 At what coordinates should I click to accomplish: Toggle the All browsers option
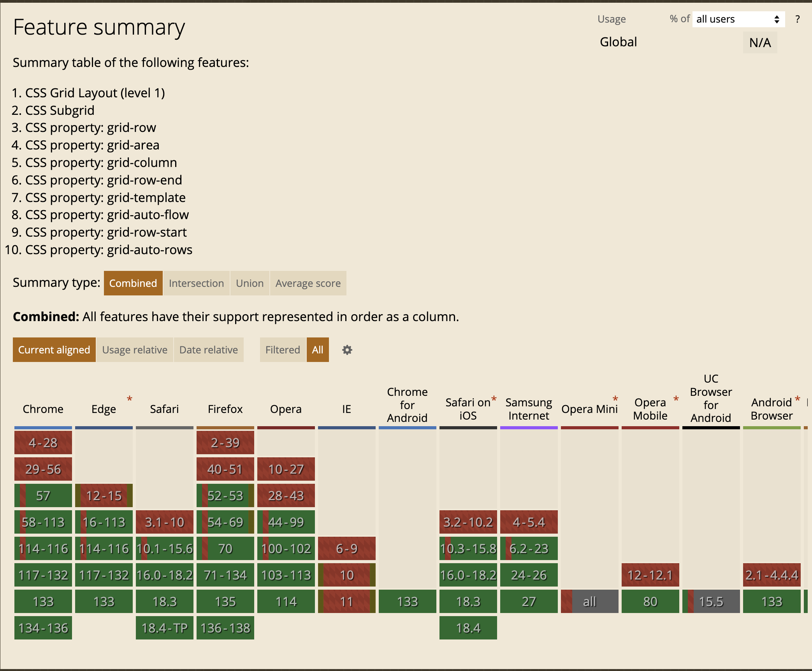(318, 350)
